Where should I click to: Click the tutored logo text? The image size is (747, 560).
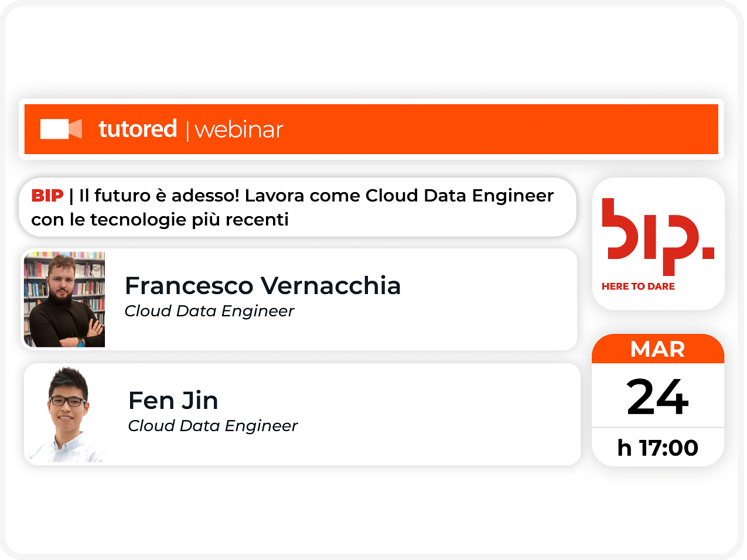138,129
